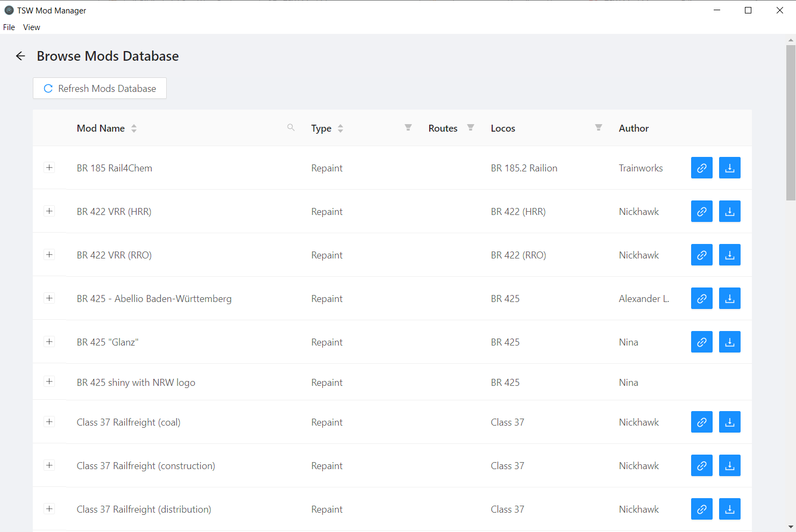
Task: Open the File menu
Action: (x=9, y=27)
